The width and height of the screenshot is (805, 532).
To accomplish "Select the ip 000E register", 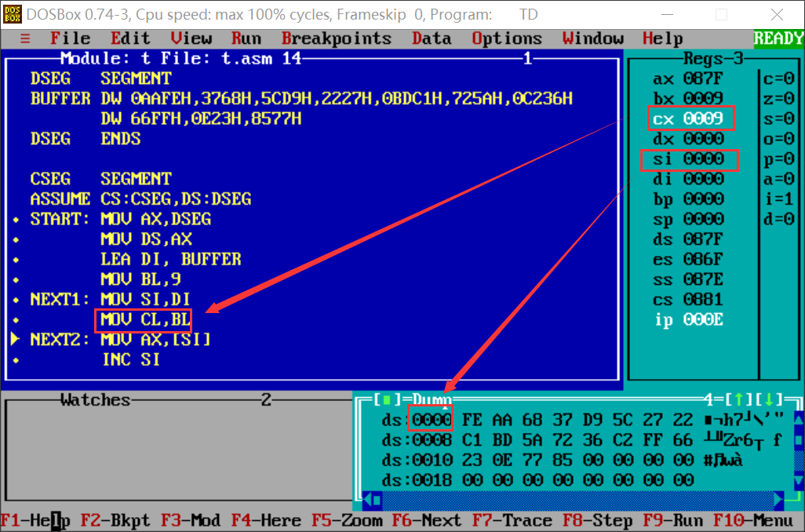I will coord(688,319).
